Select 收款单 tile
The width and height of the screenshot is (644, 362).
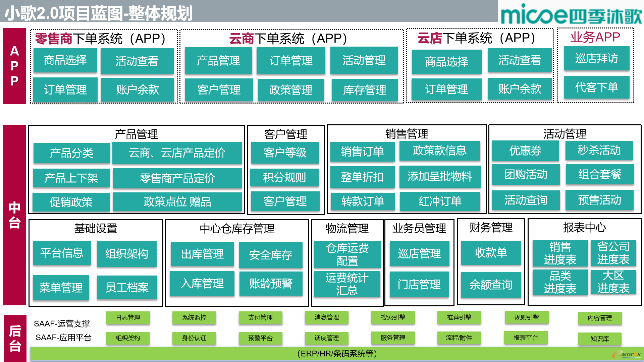[491, 252]
